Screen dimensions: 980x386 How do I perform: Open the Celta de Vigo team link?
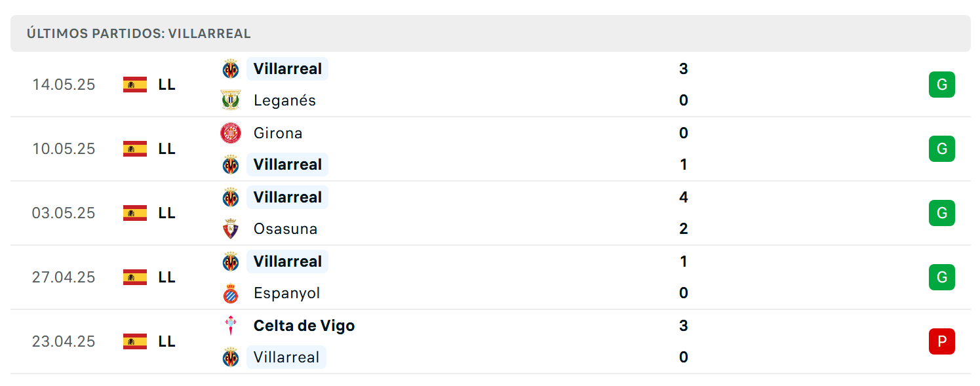point(304,326)
